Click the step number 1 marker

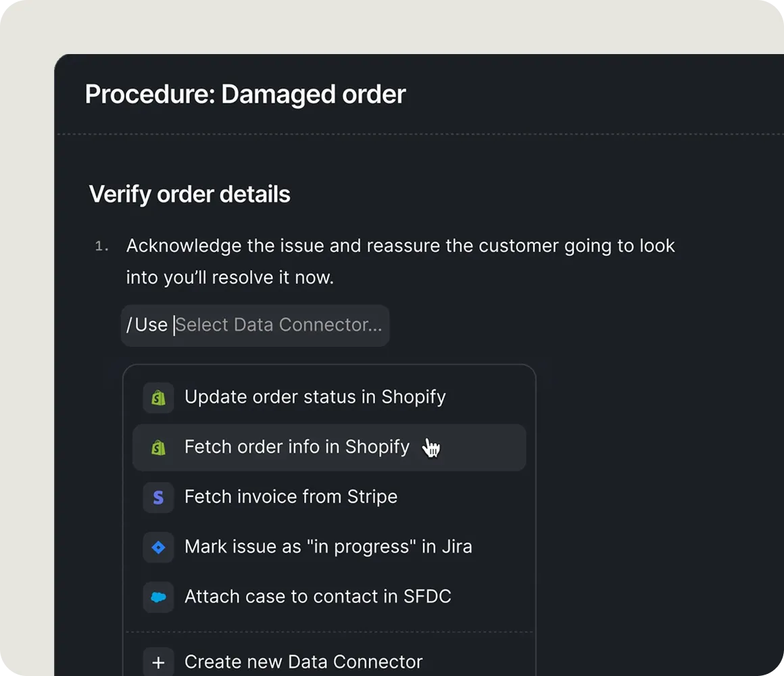point(101,247)
